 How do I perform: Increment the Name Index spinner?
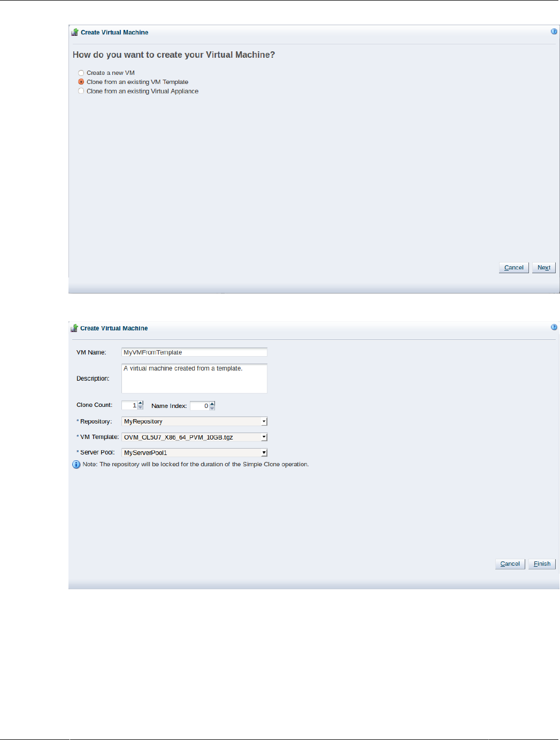(212, 403)
